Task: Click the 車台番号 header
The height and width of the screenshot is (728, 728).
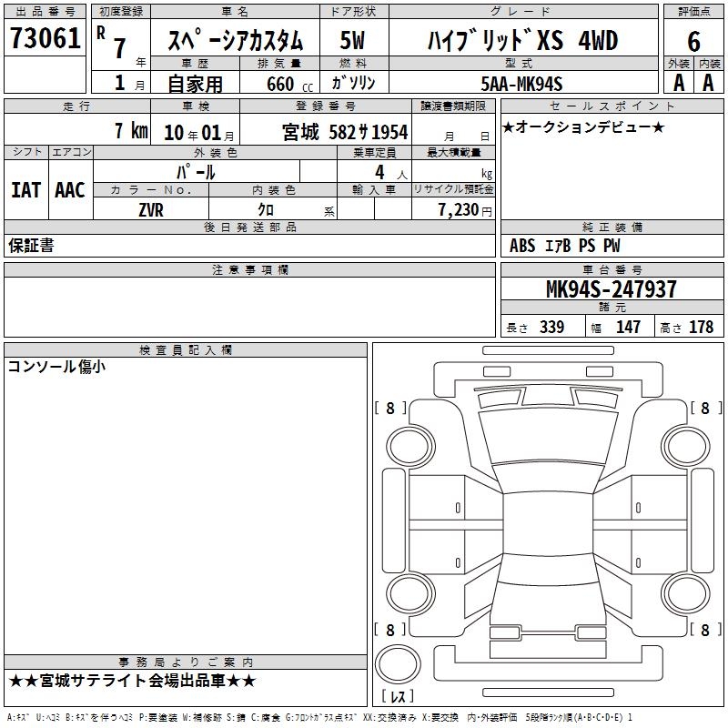Action: tap(612, 269)
